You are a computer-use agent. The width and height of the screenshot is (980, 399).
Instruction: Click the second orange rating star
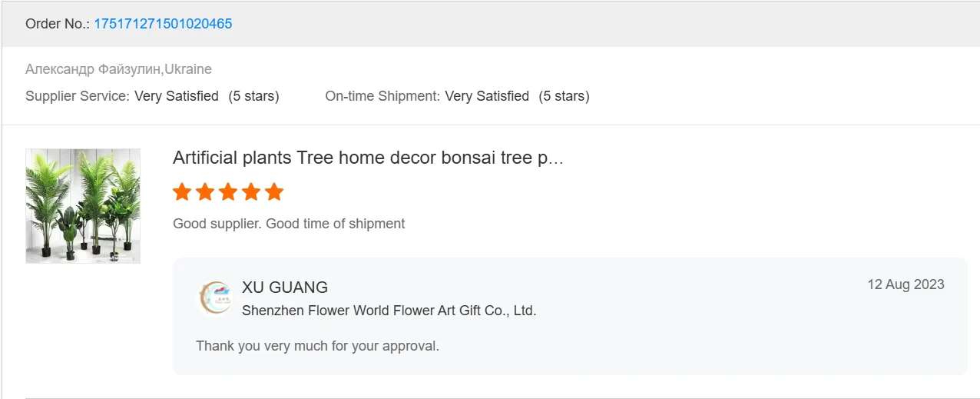coord(205,192)
